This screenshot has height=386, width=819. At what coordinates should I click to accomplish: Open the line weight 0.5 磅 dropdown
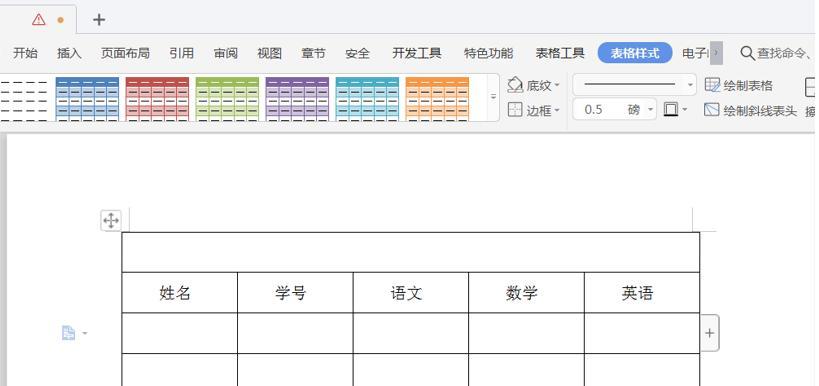click(x=651, y=110)
